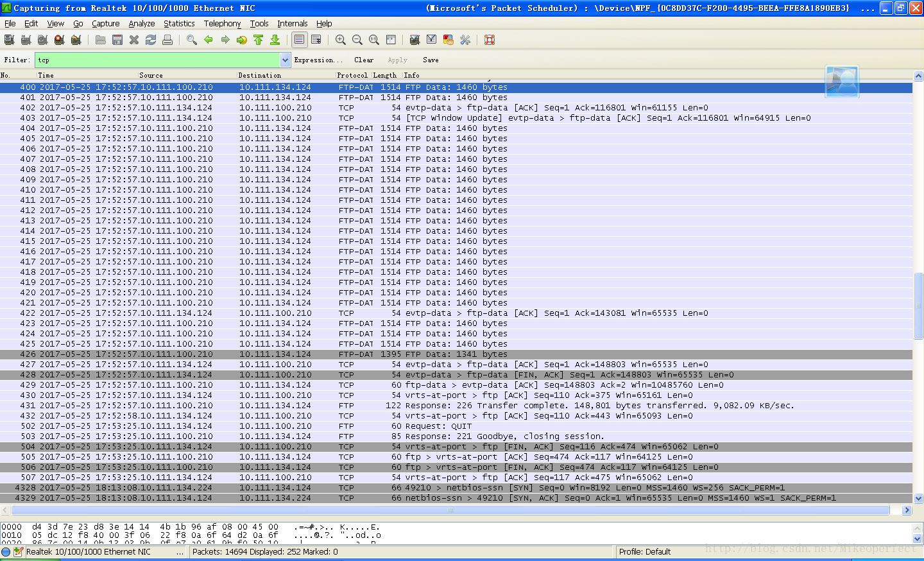Open the File menu

10,24
